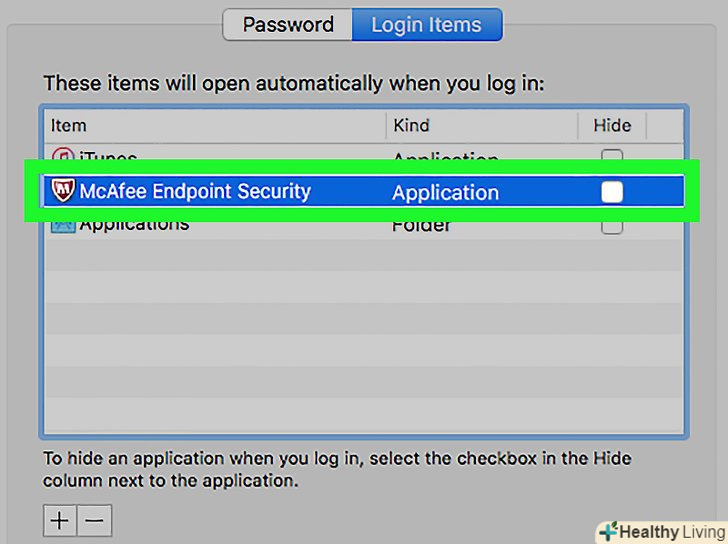This screenshot has width=728, height=544.
Task: Toggle Hide checkbox for McAfee Endpoint Security
Action: point(611,192)
